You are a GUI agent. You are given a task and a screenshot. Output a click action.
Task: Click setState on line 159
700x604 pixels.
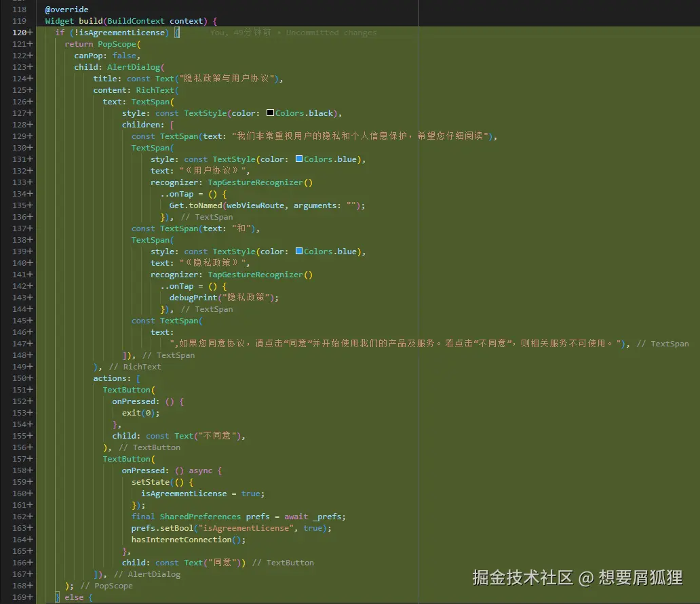pyautogui.click(x=151, y=482)
